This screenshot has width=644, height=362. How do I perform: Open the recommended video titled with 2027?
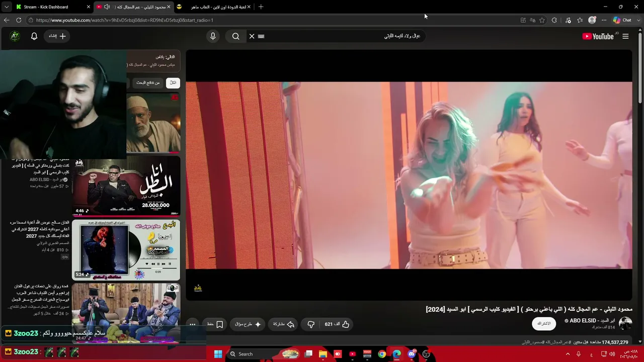point(39,229)
